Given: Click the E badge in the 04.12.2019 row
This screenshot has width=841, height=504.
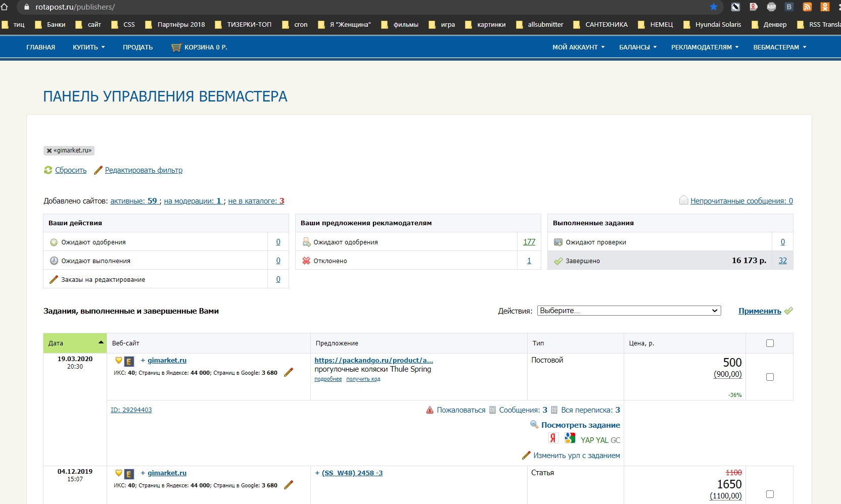Looking at the screenshot, I should pyautogui.click(x=129, y=474).
